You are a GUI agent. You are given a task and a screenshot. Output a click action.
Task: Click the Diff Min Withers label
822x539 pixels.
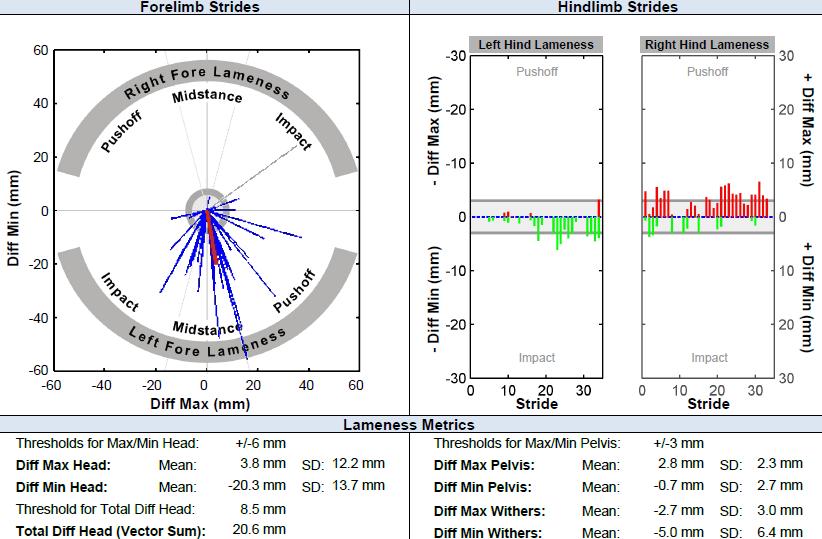488,533
